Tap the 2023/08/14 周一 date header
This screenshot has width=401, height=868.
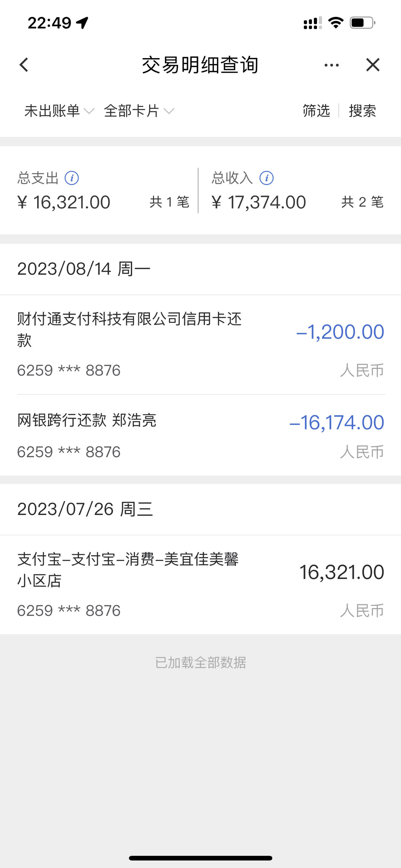84,269
